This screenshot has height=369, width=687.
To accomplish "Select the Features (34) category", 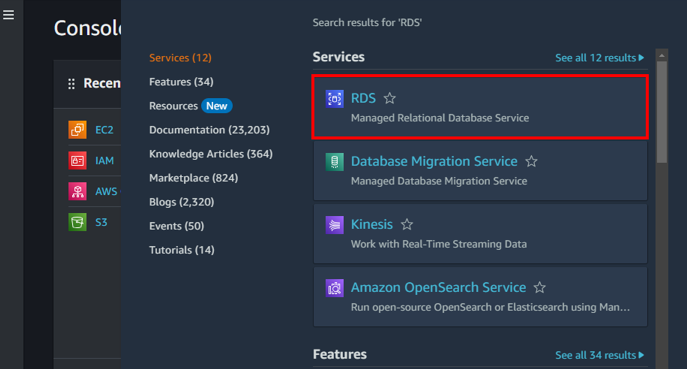I will coord(181,82).
